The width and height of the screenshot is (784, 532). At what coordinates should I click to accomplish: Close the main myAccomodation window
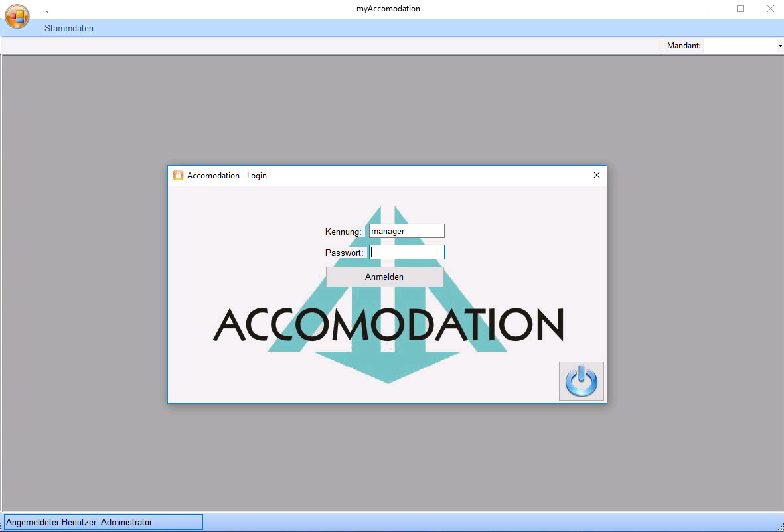(x=770, y=9)
